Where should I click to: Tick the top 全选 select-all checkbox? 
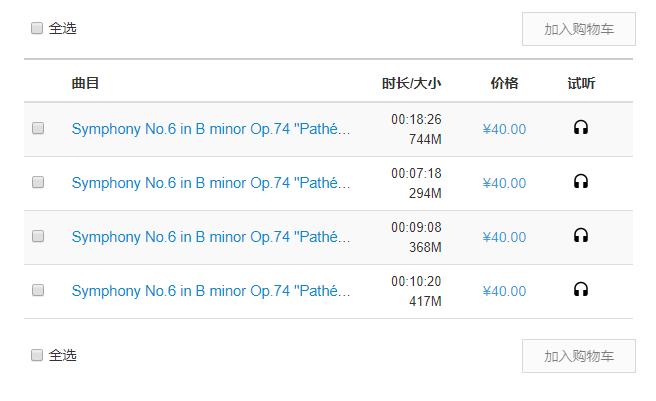pos(37,28)
